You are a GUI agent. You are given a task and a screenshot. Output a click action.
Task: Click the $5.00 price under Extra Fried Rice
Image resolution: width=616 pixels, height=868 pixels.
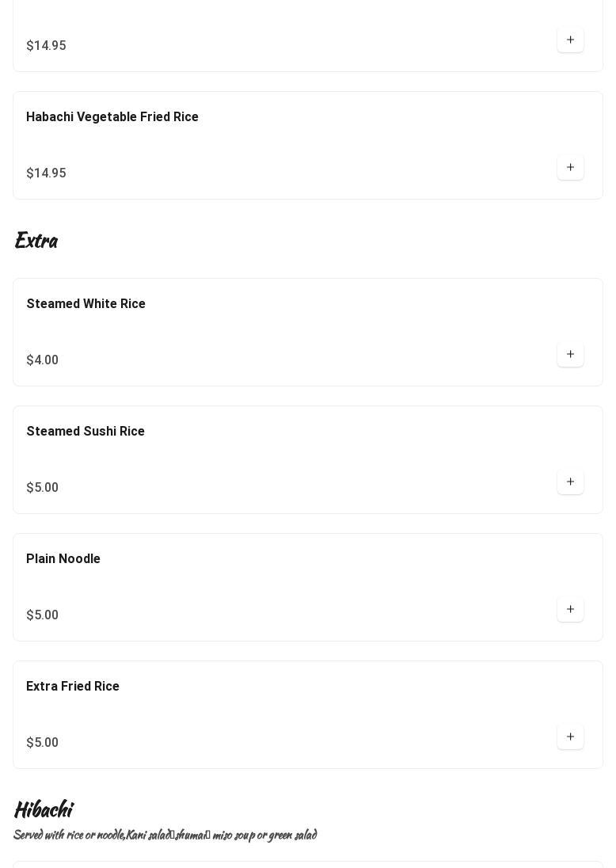[x=43, y=743]
